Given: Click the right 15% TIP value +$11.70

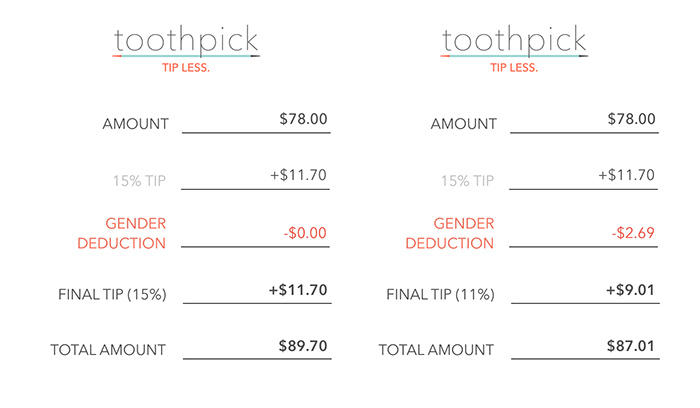Looking at the screenshot, I should coord(626,175).
